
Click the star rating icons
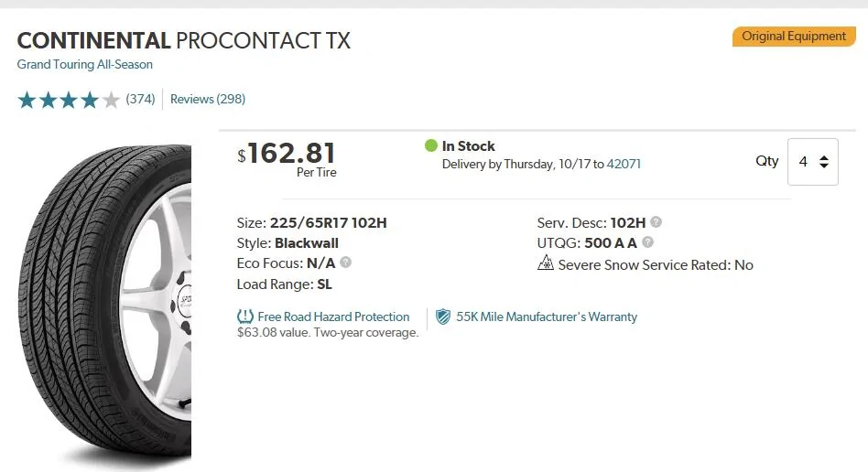68,100
